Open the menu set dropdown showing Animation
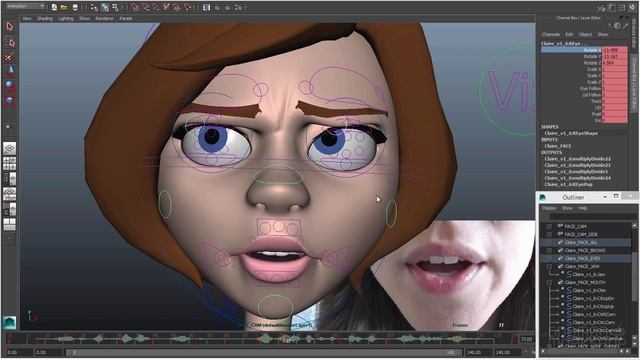The height and width of the screenshot is (360, 640). click(25, 6)
